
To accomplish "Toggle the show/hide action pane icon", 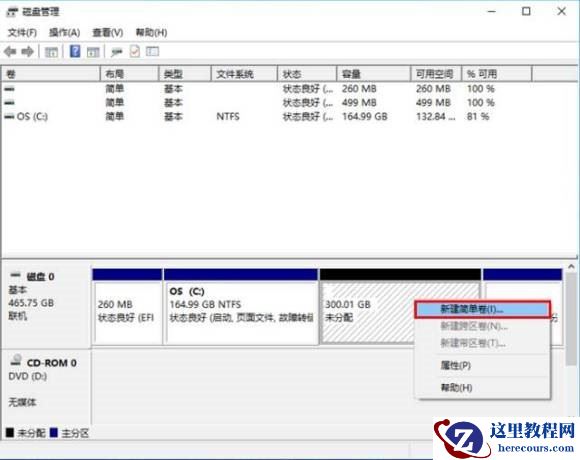I will [x=93, y=52].
